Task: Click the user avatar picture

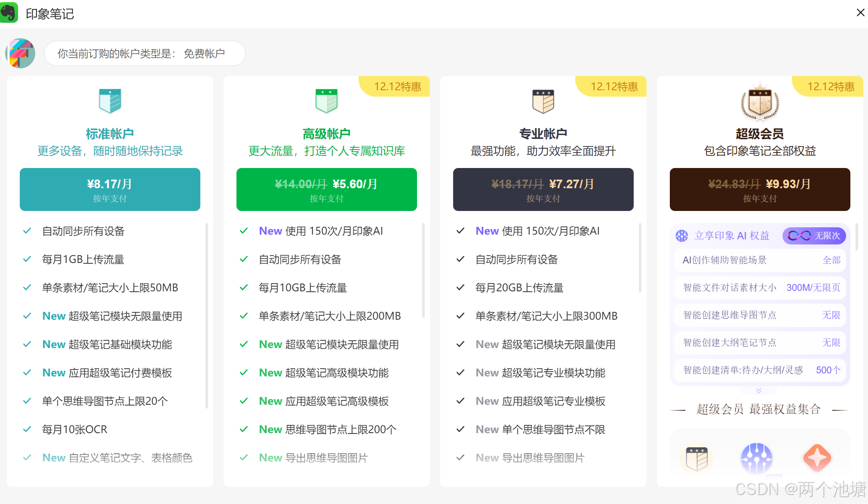Action: (x=20, y=53)
